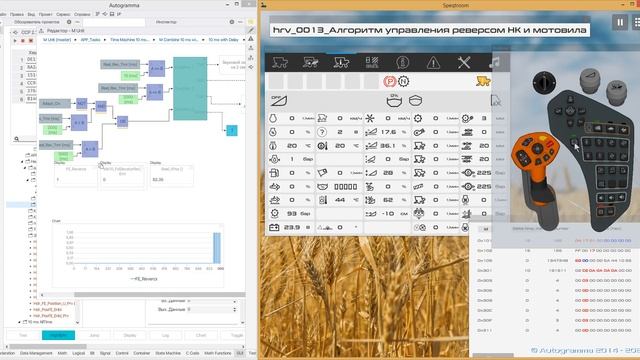Open the warning triangle tab in Speedroom

433,63
